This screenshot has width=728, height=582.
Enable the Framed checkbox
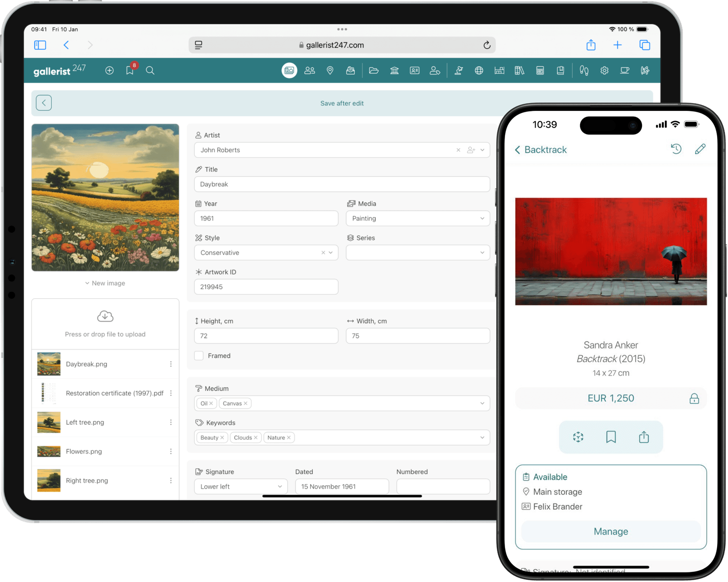point(199,356)
